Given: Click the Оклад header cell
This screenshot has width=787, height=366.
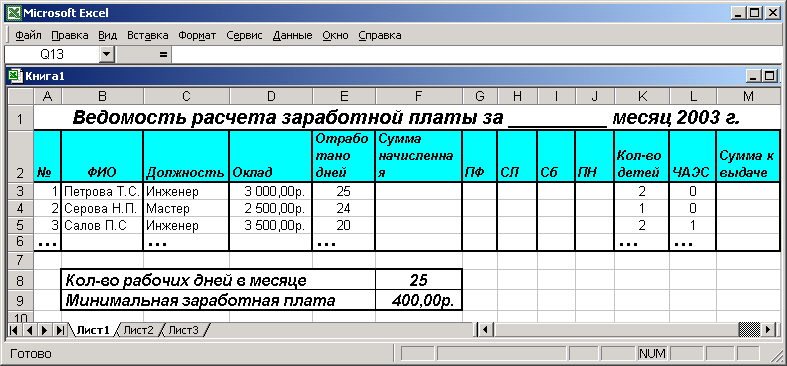Looking at the screenshot, I should (x=271, y=156).
